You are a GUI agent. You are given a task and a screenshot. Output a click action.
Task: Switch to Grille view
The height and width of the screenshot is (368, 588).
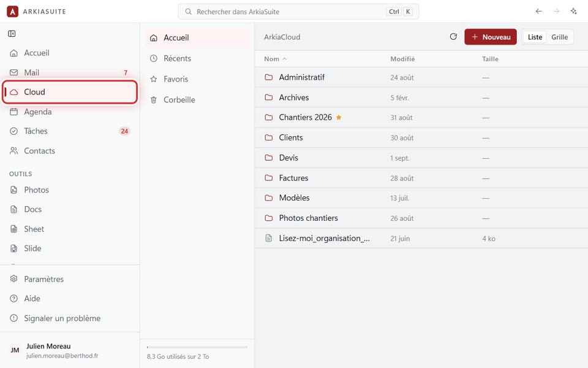559,37
